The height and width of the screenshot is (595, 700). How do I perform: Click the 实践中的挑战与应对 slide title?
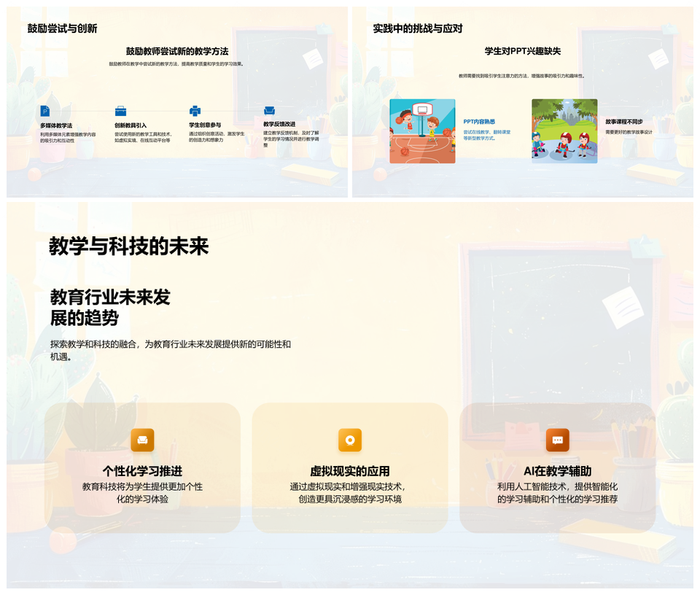[x=418, y=28]
